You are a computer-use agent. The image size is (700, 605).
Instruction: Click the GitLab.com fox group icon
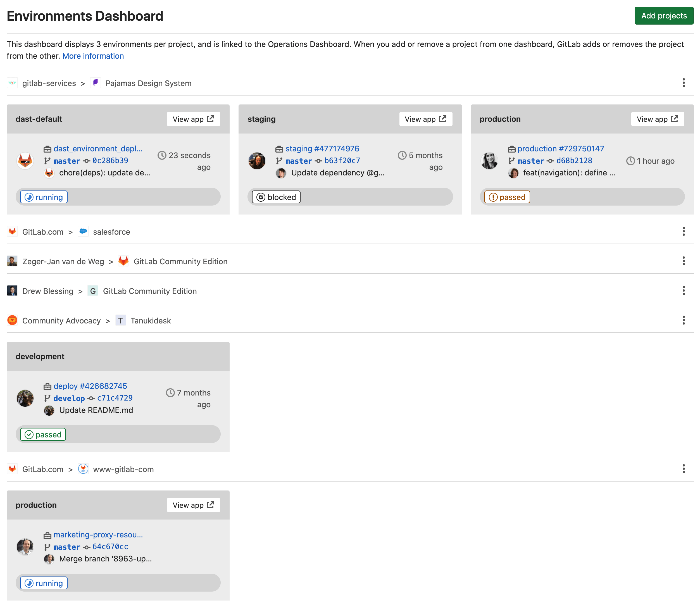[x=12, y=232]
